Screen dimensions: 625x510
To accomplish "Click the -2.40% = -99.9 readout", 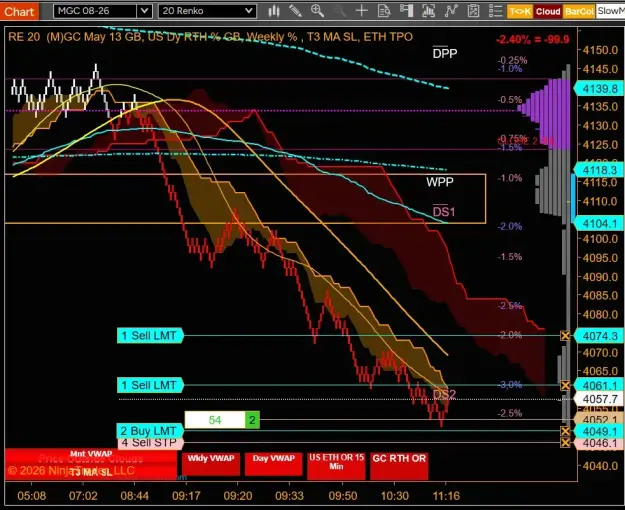I will click(x=533, y=39).
